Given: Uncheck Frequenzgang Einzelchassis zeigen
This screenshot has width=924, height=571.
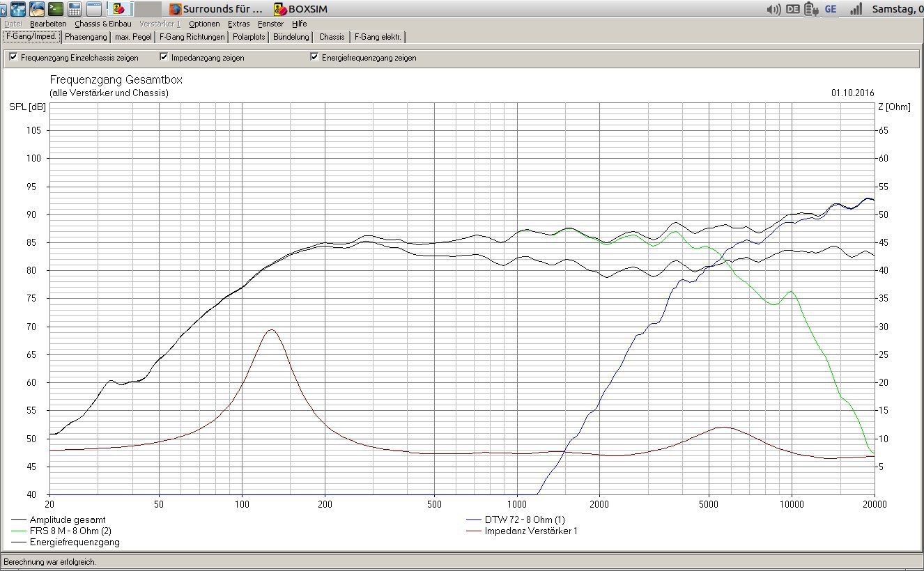Looking at the screenshot, I should pyautogui.click(x=13, y=58).
